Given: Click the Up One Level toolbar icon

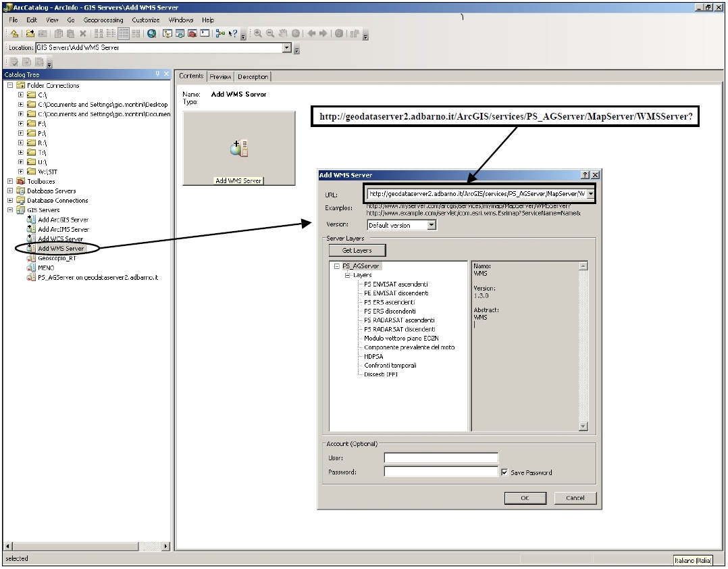Looking at the screenshot, I should (14, 33).
